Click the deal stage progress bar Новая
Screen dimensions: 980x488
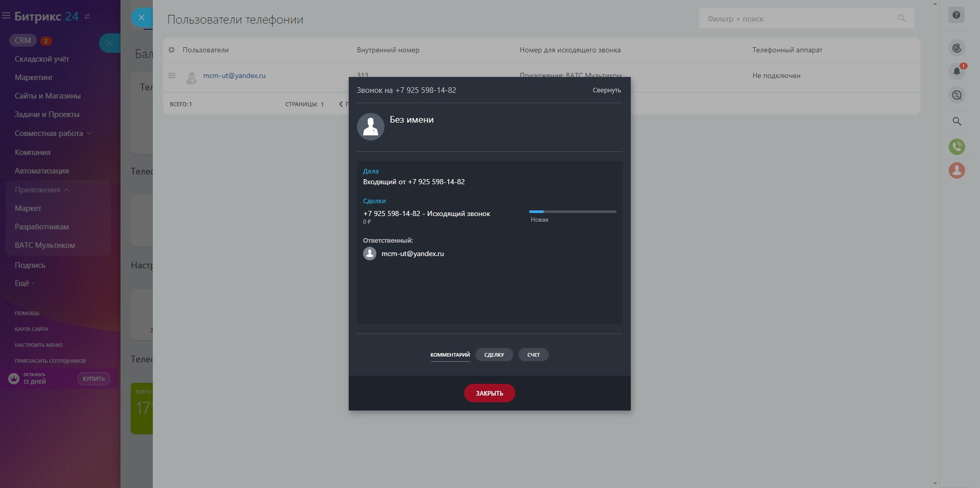click(573, 211)
